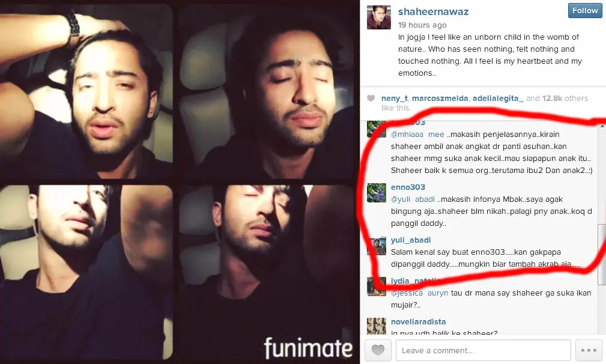Image resolution: width=606 pixels, height=364 pixels.
Task: Open the shaheernawaz username link
Action: tap(433, 11)
